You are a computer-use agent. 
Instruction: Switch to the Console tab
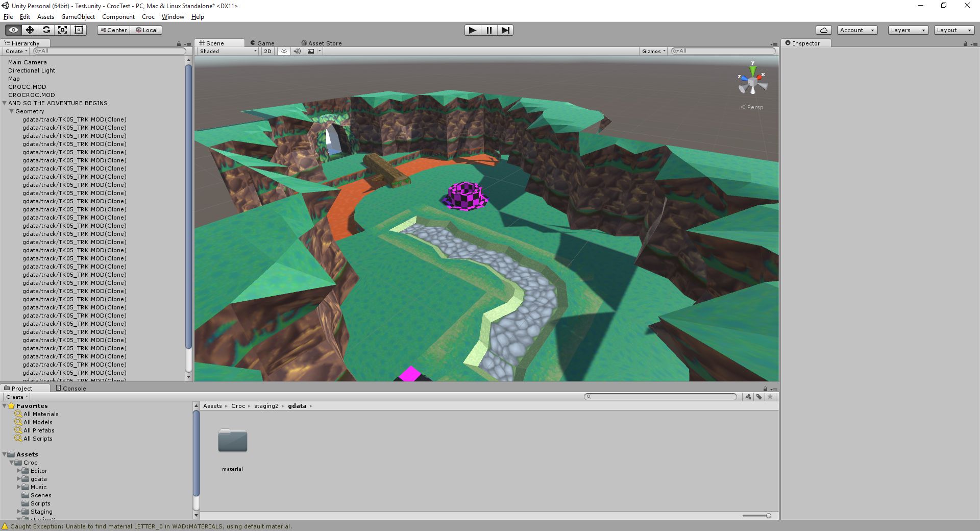click(71, 389)
